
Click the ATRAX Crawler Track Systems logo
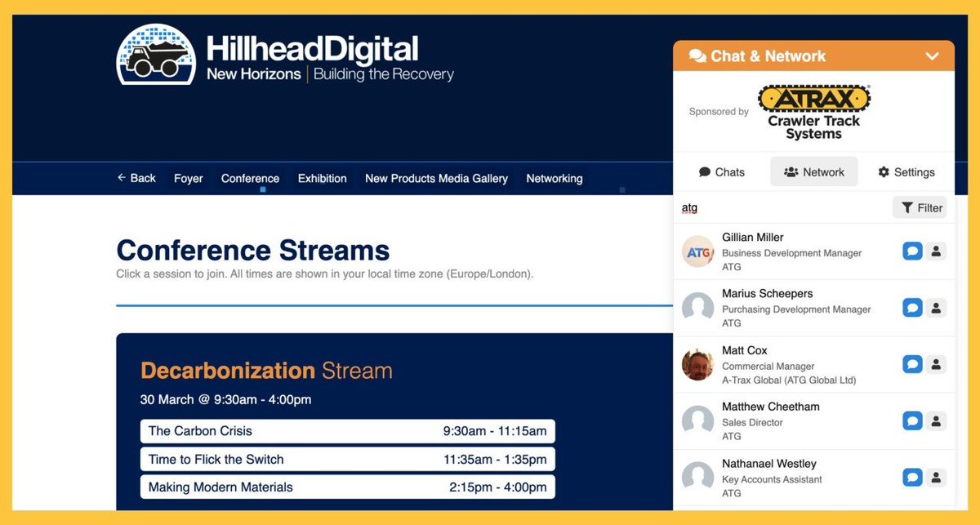(814, 111)
